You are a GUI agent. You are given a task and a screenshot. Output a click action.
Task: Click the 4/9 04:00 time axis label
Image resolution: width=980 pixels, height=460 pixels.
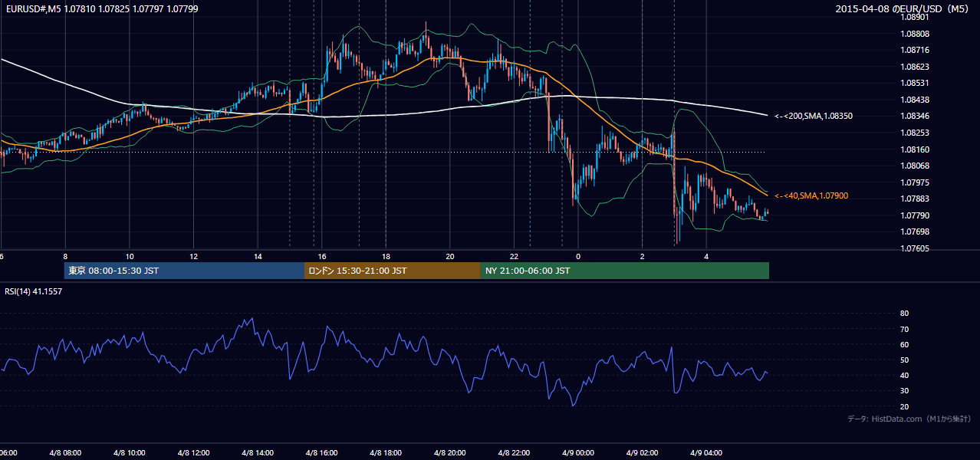coord(707,452)
